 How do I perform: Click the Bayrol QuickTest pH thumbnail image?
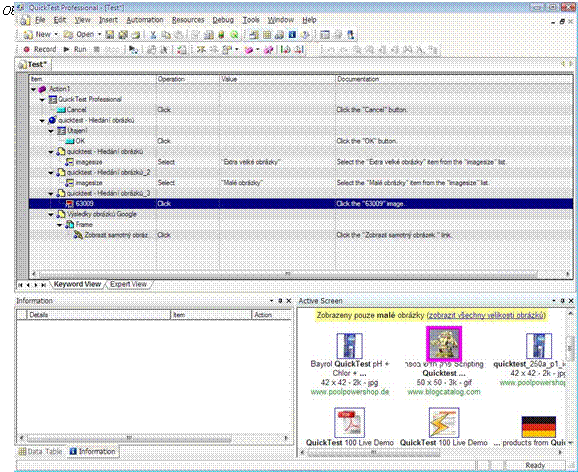pyautogui.click(x=349, y=346)
